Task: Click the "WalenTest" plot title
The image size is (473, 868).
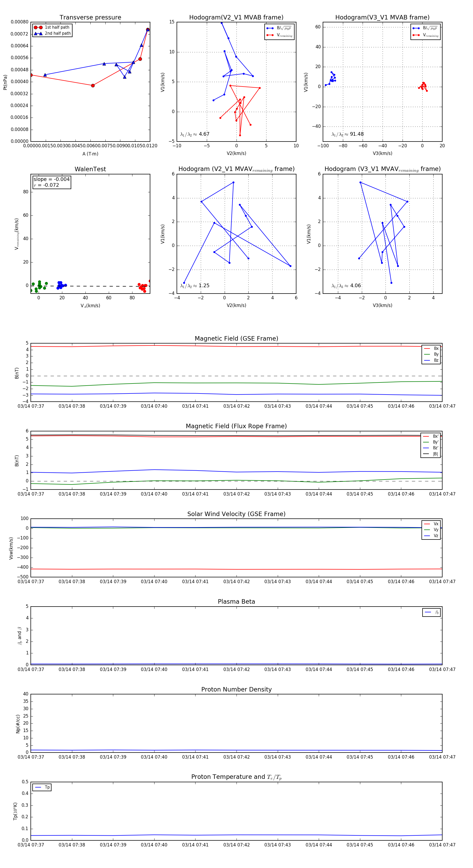Action: point(90,169)
